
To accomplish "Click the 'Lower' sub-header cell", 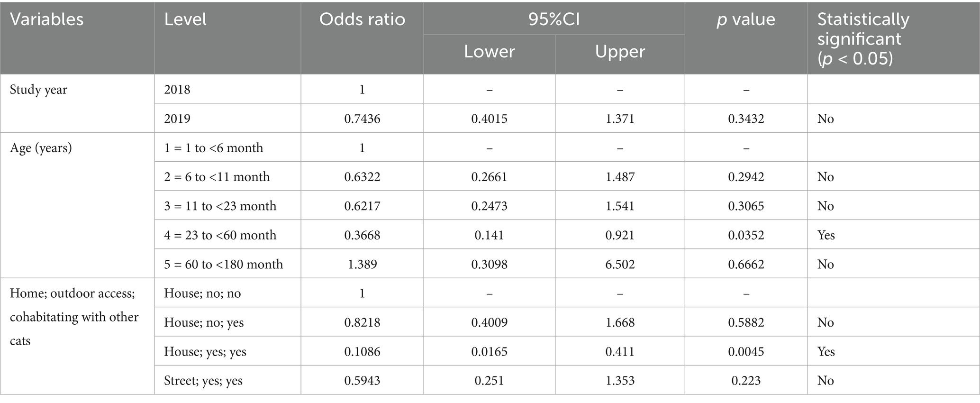I will click(x=489, y=52).
